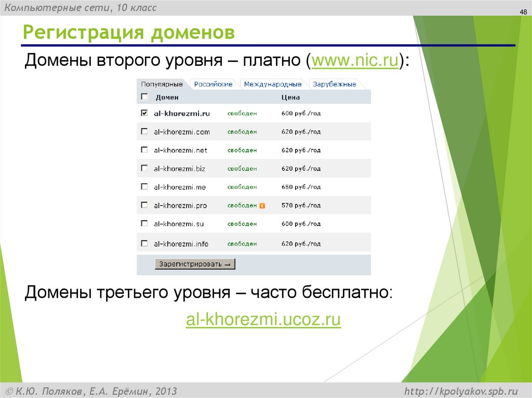Uncheck the al-khorezmi.ru domain checkbox
The image size is (532, 398).
[144, 112]
